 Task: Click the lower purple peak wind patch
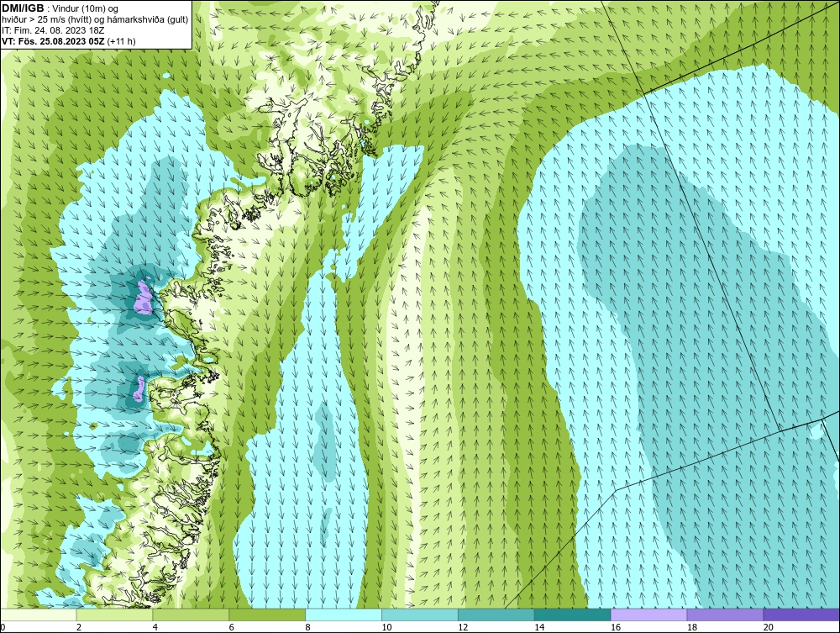(139, 388)
